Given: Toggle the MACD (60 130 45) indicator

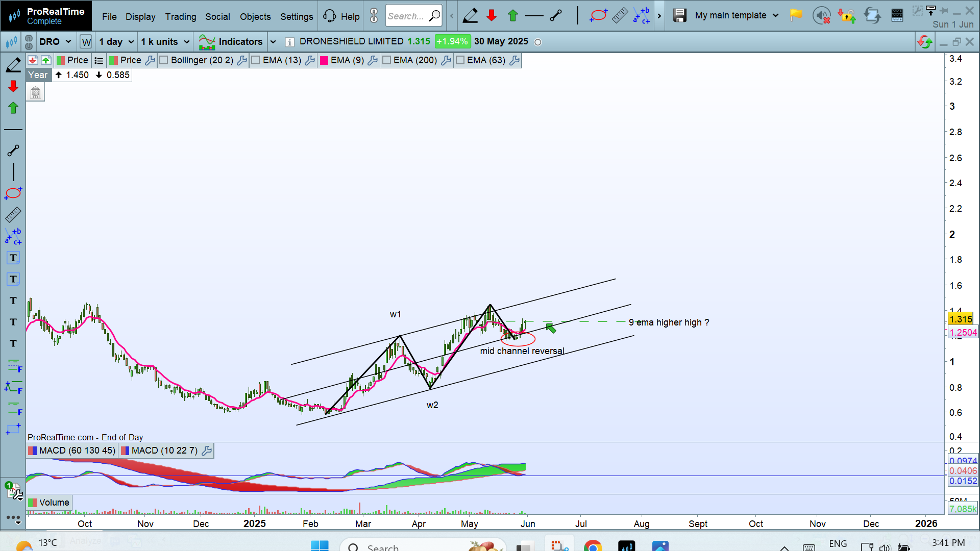Looking at the screenshot, I should [x=72, y=450].
